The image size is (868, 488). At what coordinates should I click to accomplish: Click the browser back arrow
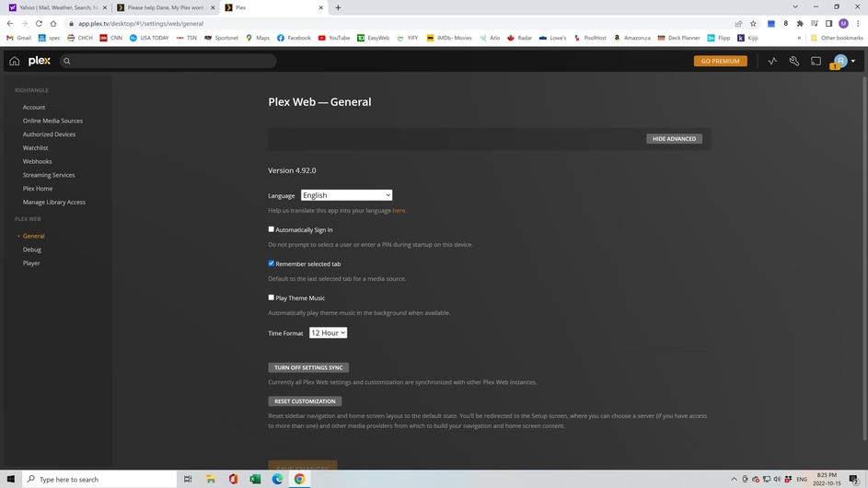point(10,23)
